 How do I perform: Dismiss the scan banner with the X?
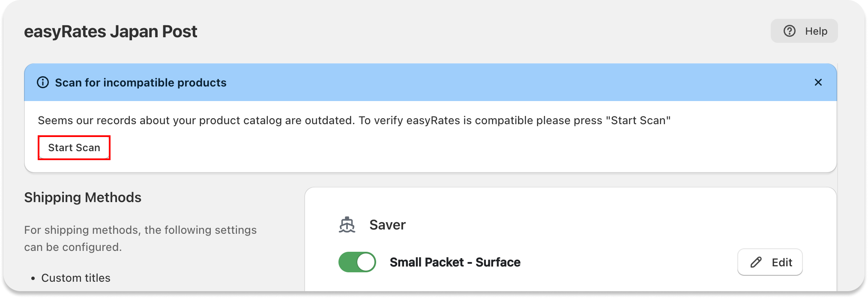(818, 82)
